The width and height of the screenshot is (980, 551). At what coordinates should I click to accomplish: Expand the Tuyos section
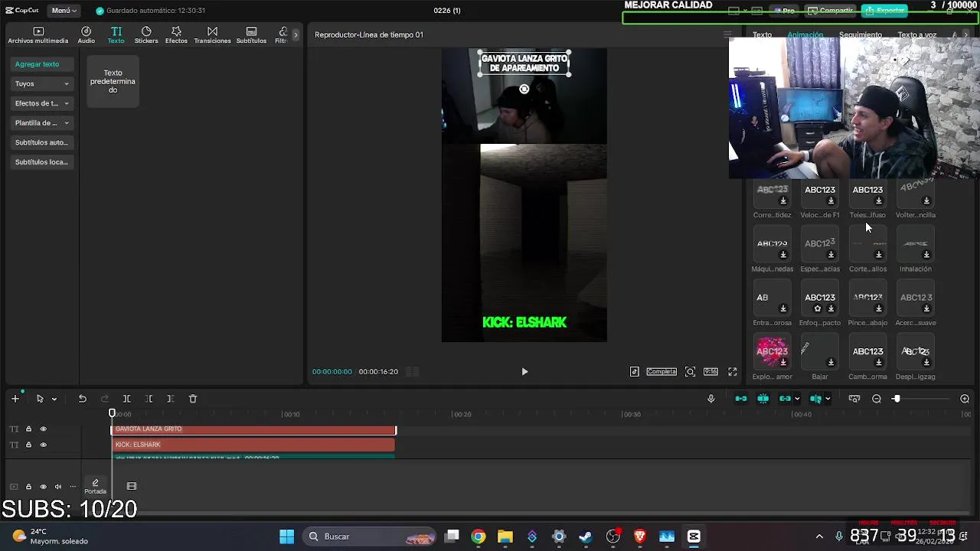[x=42, y=83]
